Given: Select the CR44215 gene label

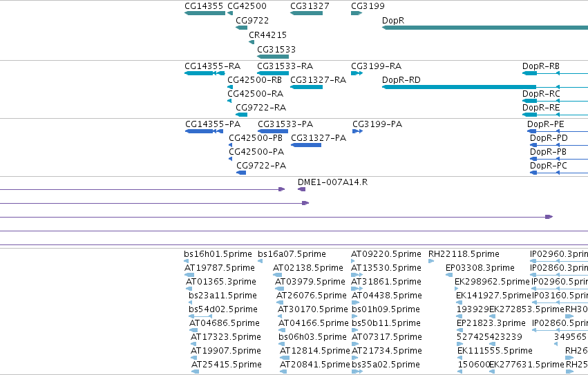Looking at the screenshot, I should pyautogui.click(x=268, y=35).
